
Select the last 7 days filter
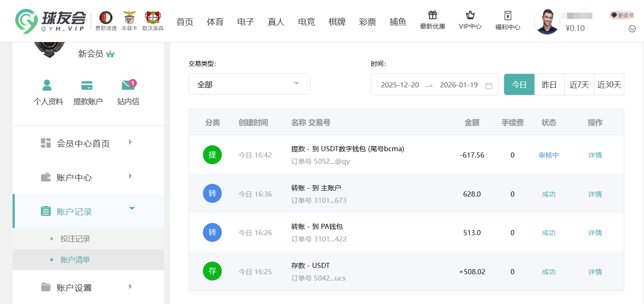(x=579, y=84)
